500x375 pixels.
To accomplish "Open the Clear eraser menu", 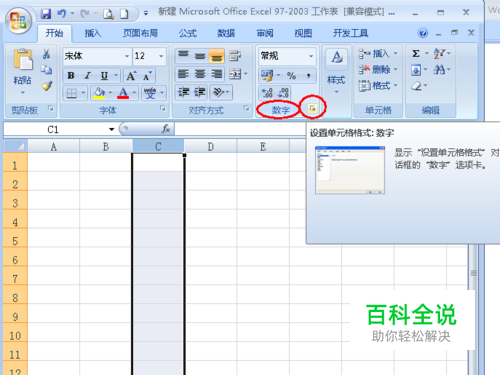I will tap(419, 86).
